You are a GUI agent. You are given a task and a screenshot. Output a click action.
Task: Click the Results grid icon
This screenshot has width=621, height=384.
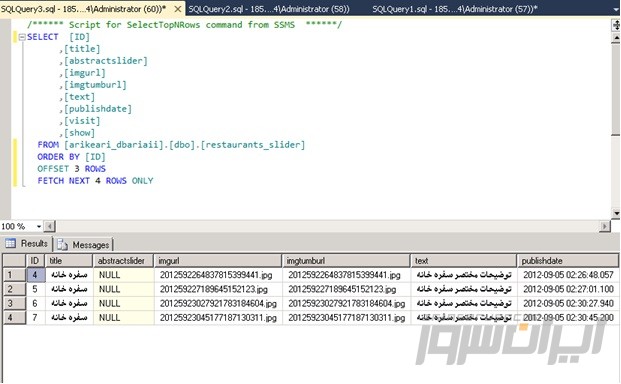click(11, 243)
